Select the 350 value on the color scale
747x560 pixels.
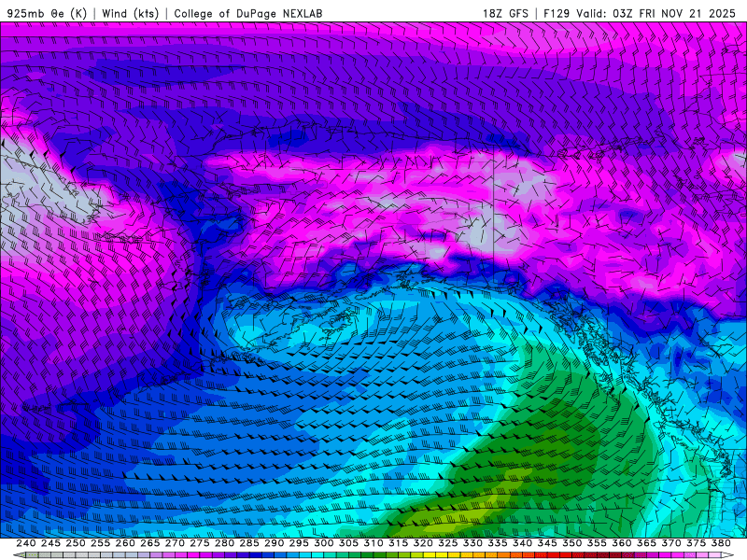point(571,543)
